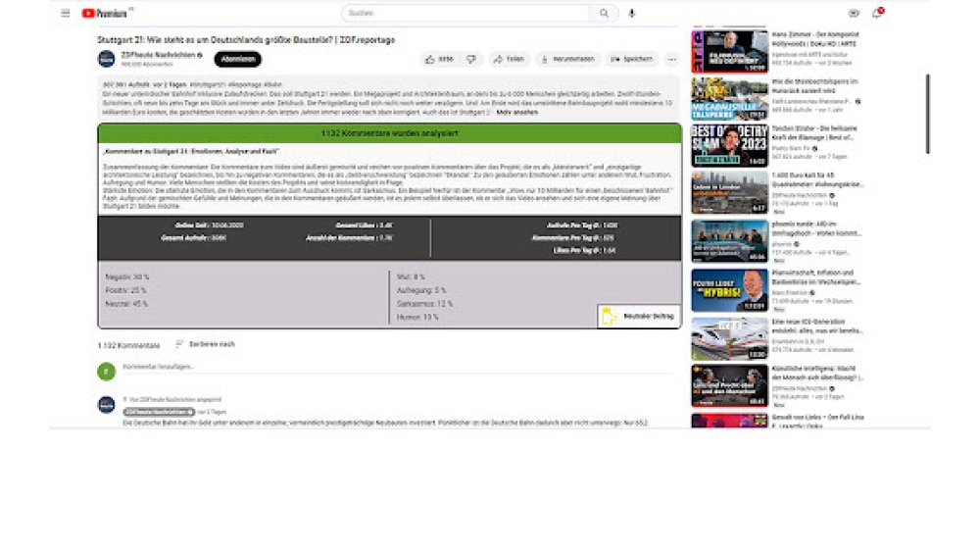Click the 'Humor: 10 %' statistic
Image resolution: width=980 pixels, height=552 pixels.
417,318
